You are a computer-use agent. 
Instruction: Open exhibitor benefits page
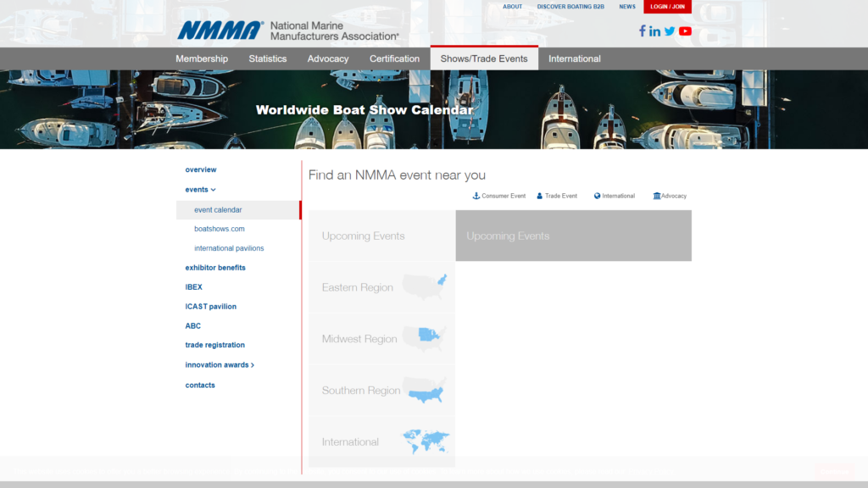click(x=215, y=268)
